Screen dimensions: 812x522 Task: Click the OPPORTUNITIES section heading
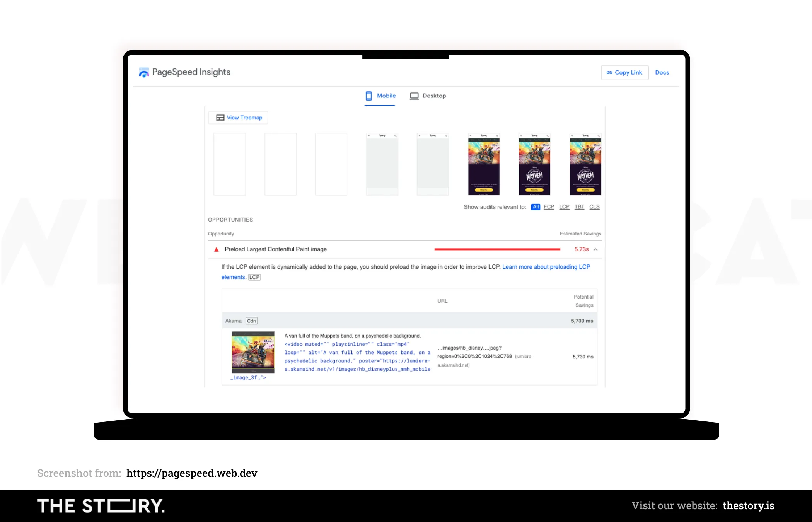click(x=230, y=220)
